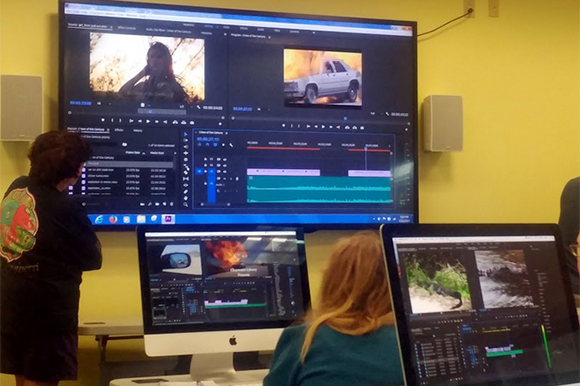Open Internet Explorer from the Windows taskbar

coord(99,219)
